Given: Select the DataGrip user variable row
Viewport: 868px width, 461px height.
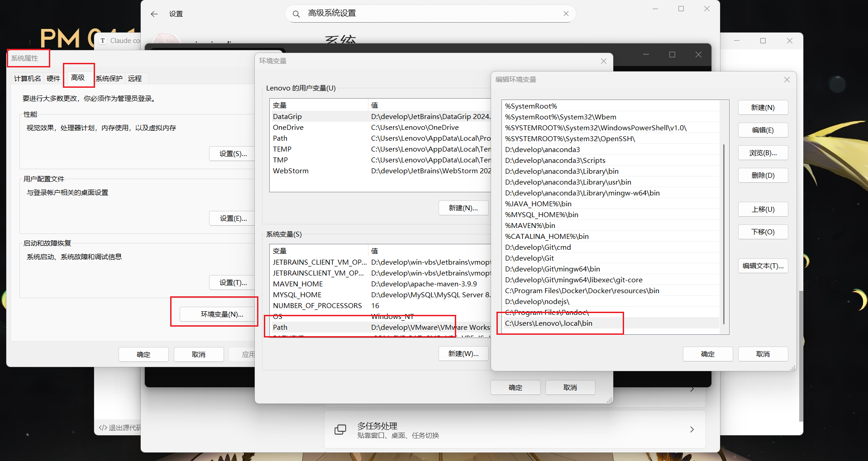Looking at the screenshot, I should pos(381,117).
